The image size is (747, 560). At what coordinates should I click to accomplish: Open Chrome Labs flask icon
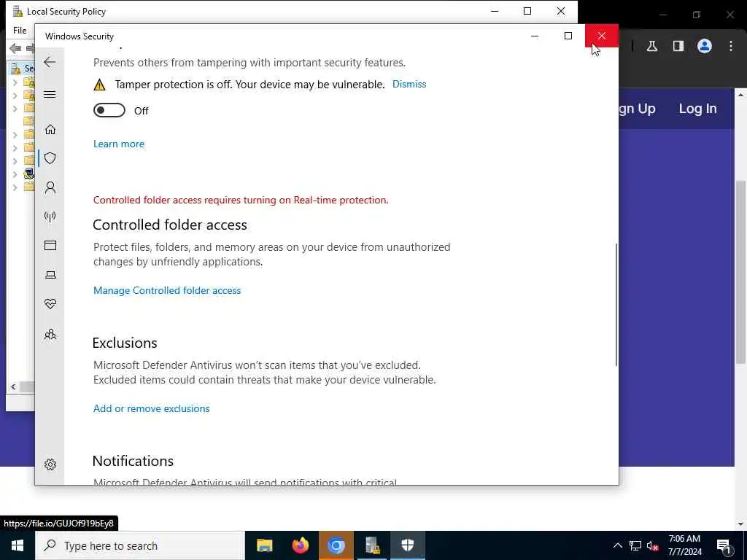(x=652, y=46)
